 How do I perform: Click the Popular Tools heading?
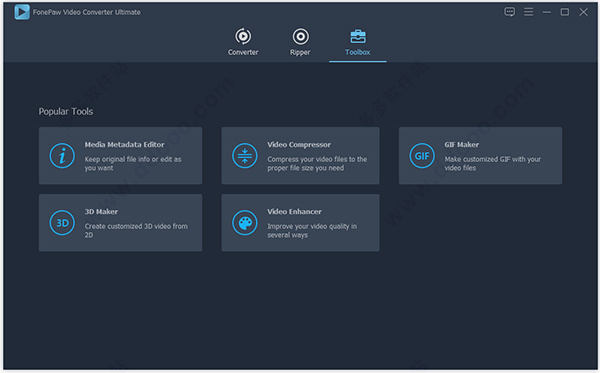(66, 111)
